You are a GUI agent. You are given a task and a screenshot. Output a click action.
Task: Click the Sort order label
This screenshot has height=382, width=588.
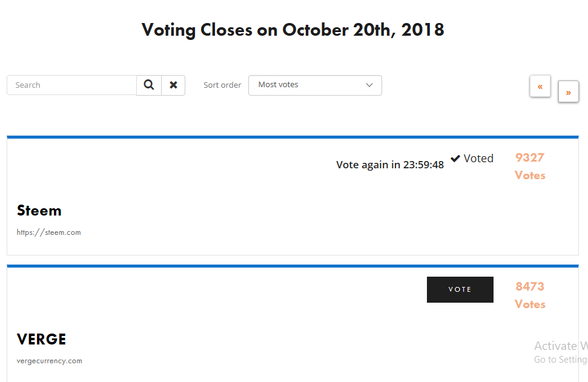tap(222, 85)
